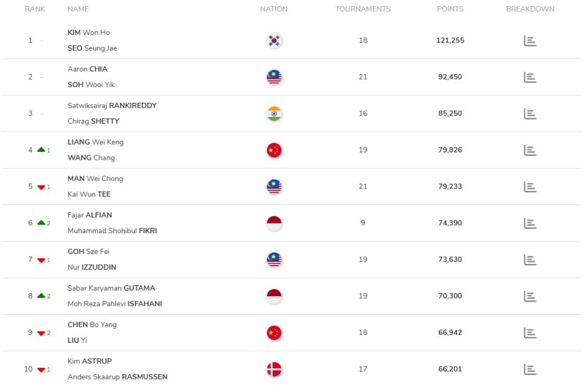Viewport: 588px width, 385px height.
Task: Click the RANK column header
Action: point(35,9)
